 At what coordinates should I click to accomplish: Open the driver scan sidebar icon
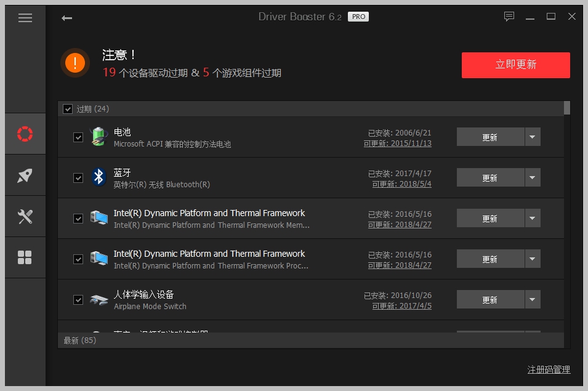[x=25, y=134]
